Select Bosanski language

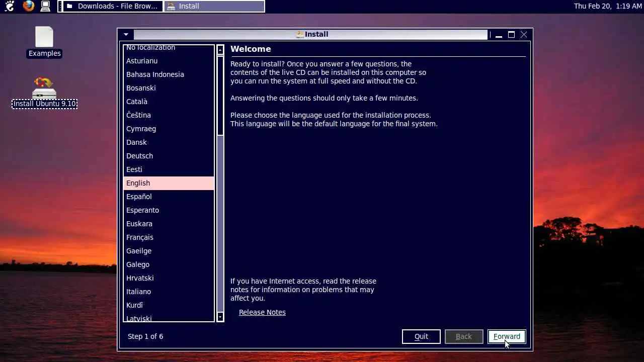[169, 88]
